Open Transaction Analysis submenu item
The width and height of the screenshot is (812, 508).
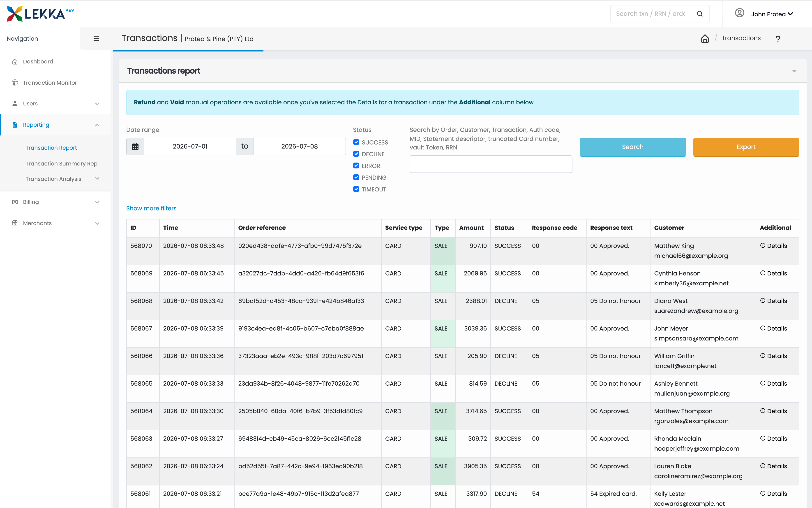53,179
